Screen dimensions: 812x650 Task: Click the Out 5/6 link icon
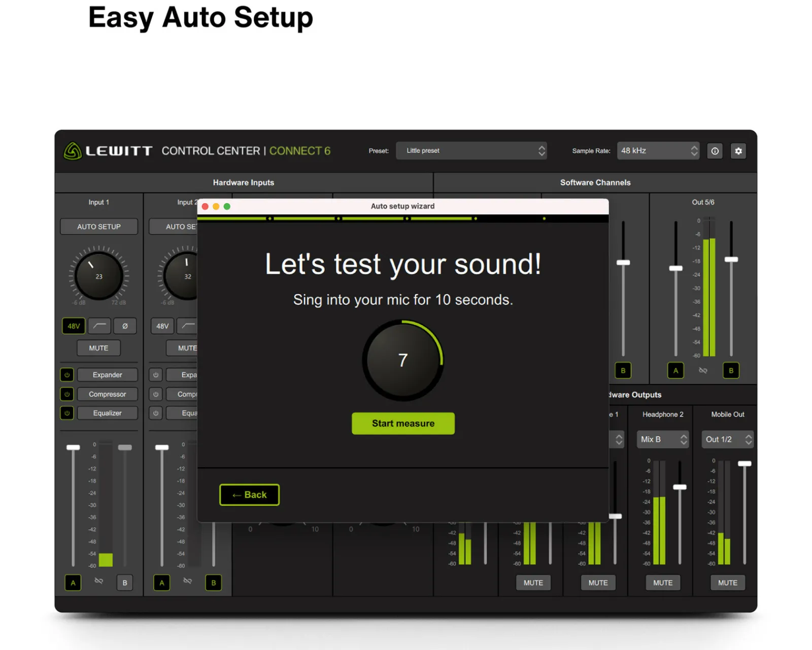pyautogui.click(x=703, y=371)
